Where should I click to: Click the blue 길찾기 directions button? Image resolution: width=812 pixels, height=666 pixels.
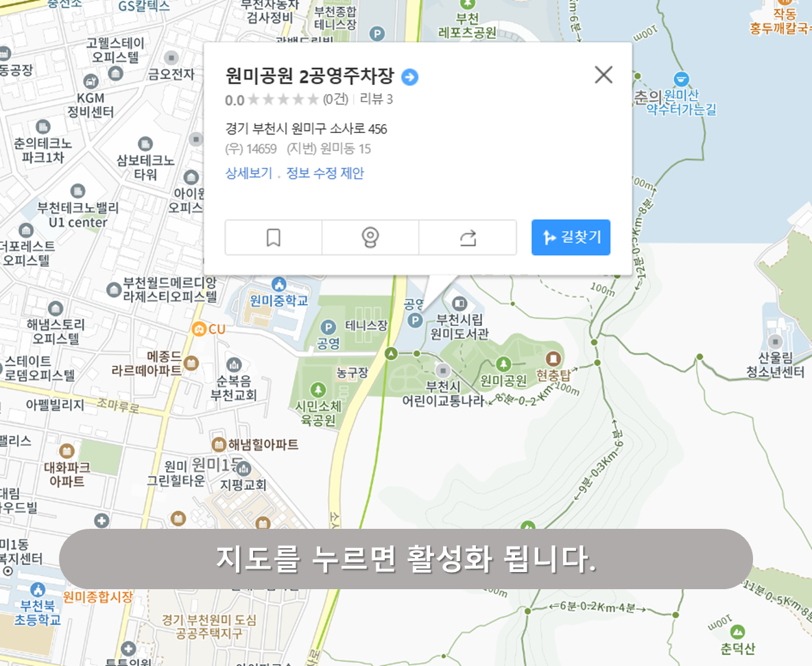coord(571,237)
